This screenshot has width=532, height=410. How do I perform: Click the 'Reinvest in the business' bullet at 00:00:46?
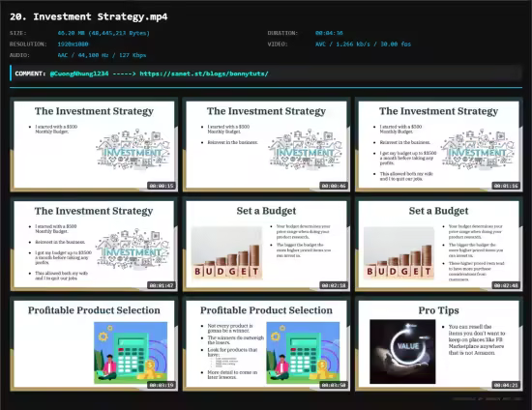click(233, 142)
